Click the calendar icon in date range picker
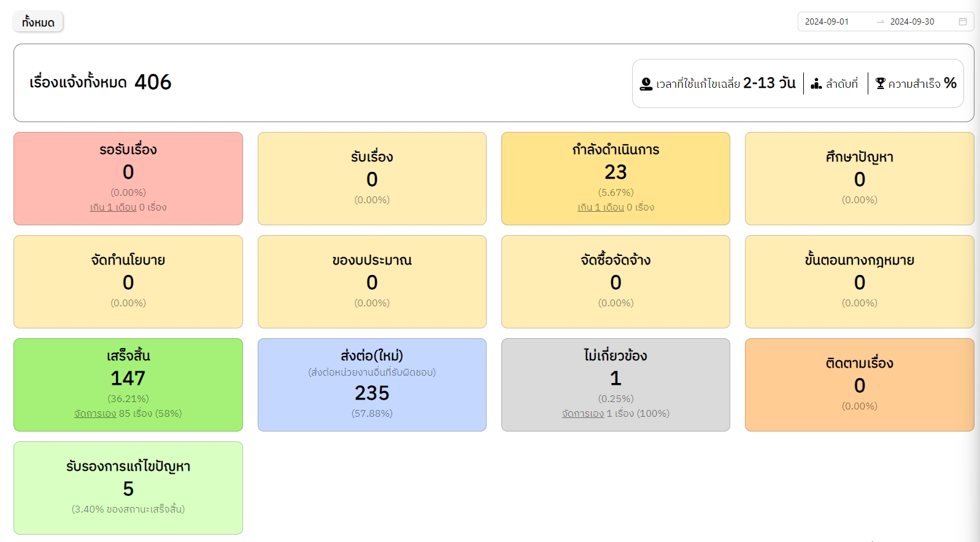The image size is (980, 542). pyautogui.click(x=962, y=21)
